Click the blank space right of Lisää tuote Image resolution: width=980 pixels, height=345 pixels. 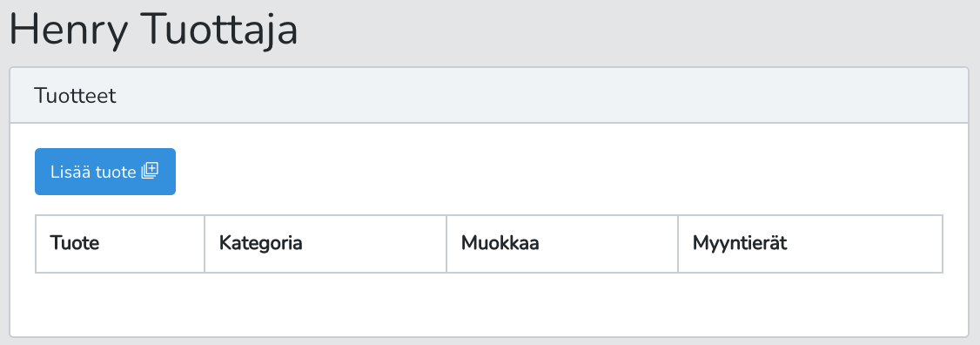562,172
